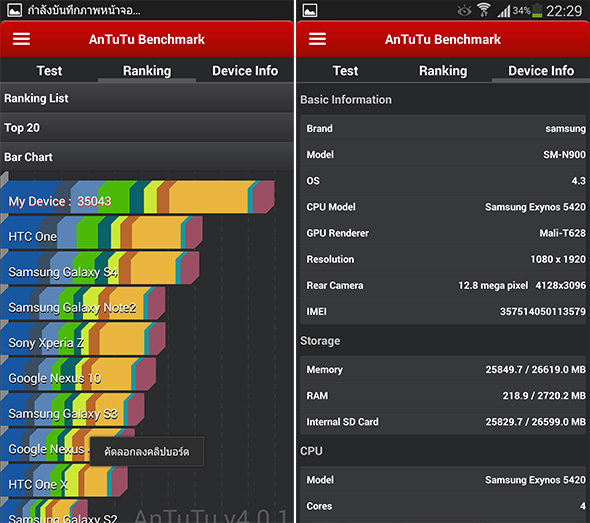This screenshot has width=590, height=523.
Task: Open Device Info tab on left screen
Action: click(245, 70)
